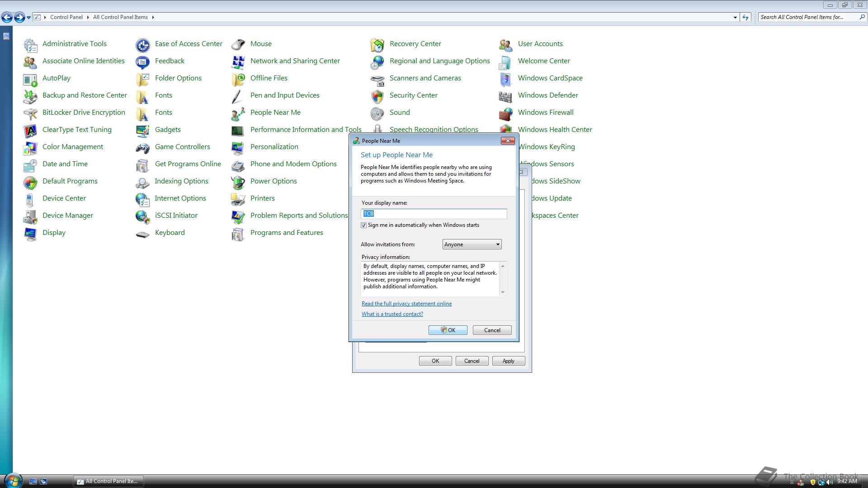The height and width of the screenshot is (488, 868).
Task: Click OK in the People Near Me setup dialog
Action: tap(448, 330)
